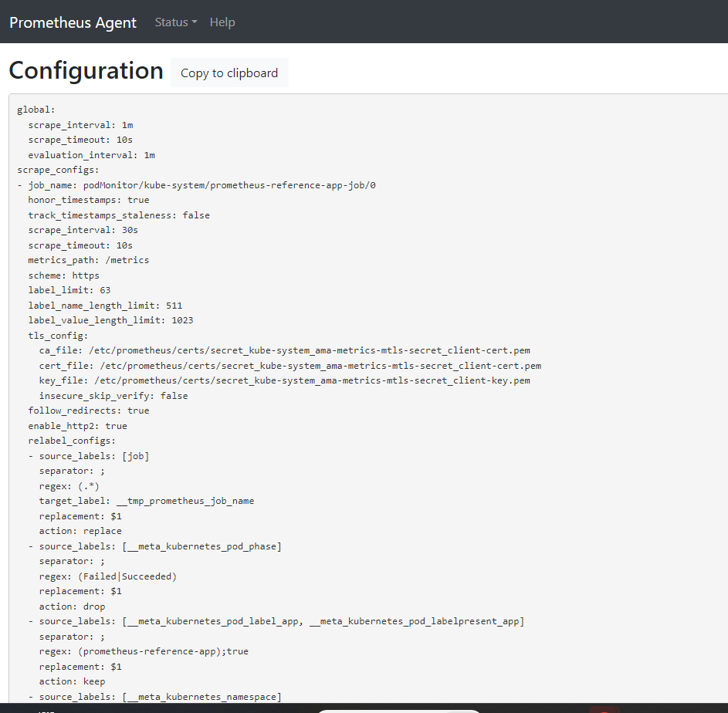Click the action: drop line

(x=73, y=607)
